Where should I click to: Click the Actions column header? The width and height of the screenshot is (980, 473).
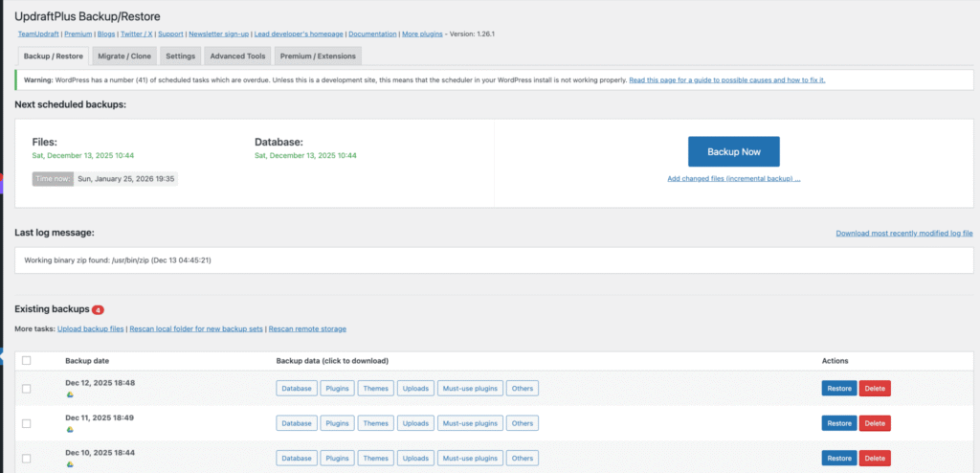835,361
